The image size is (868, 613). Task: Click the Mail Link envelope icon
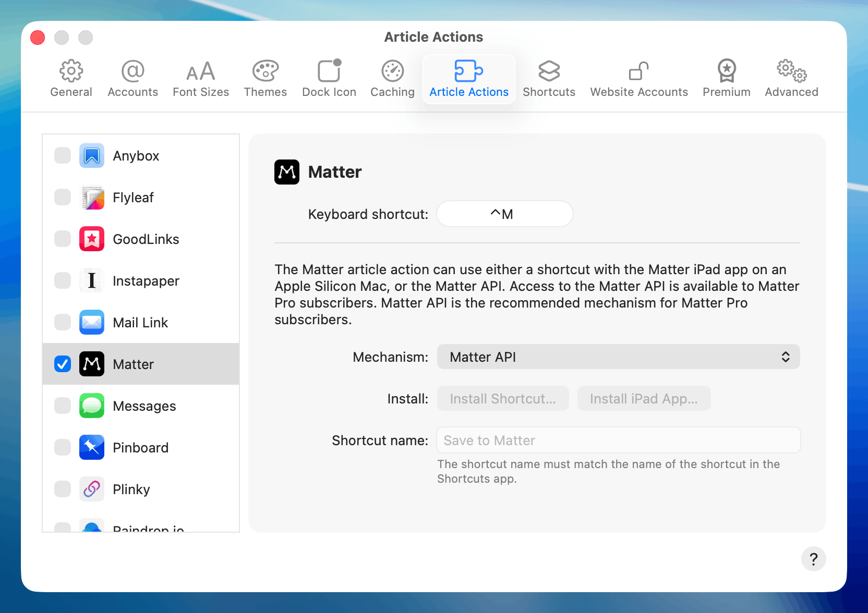click(92, 322)
